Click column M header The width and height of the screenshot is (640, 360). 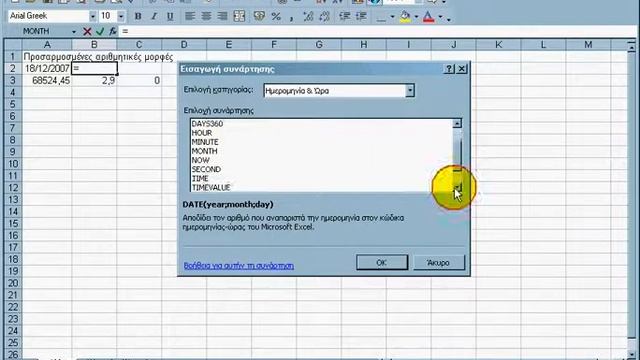point(588,45)
